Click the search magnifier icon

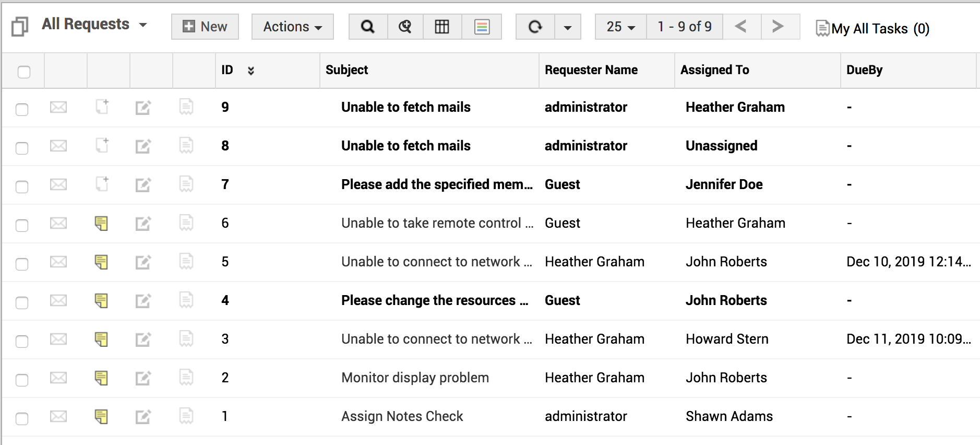368,27
